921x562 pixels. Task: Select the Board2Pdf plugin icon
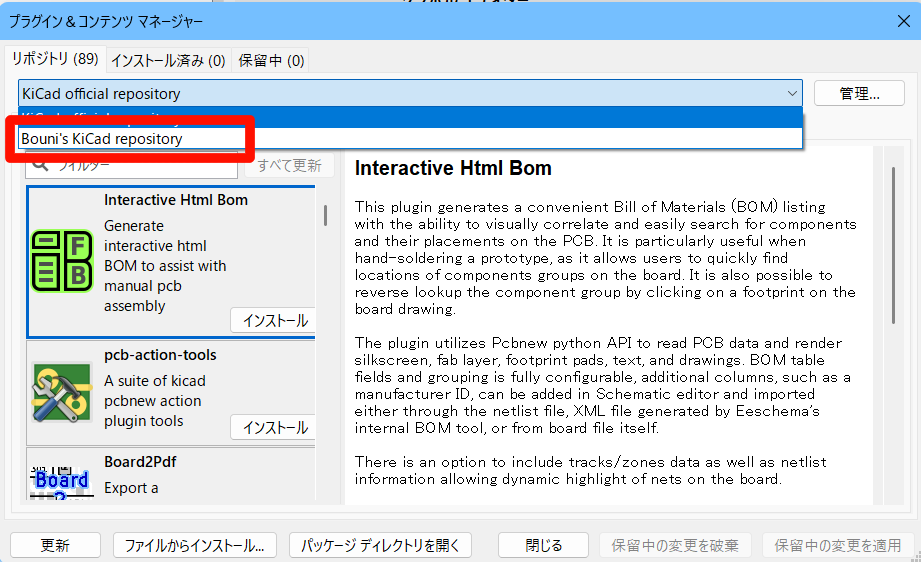[62, 482]
